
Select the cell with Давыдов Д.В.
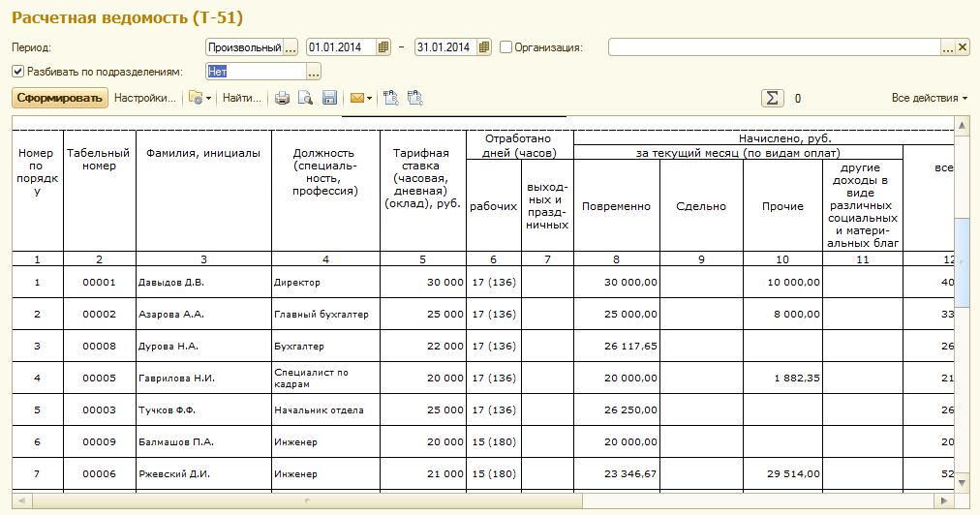pos(203,282)
